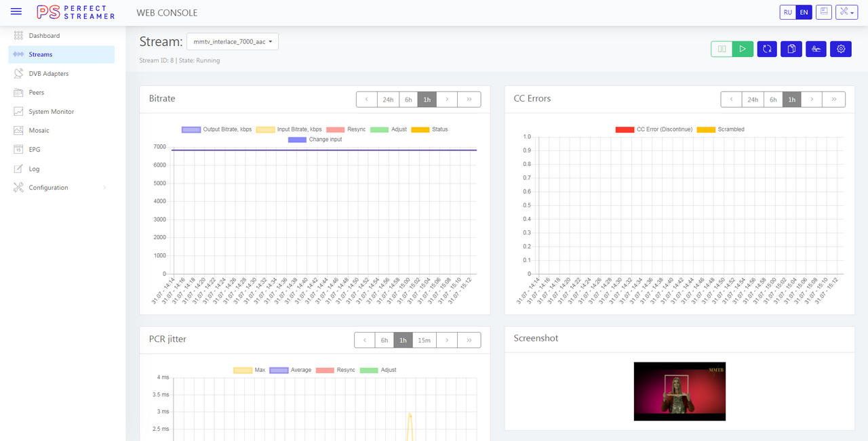Go to System Monitor page
Screen dimensions: 868x441
(x=52, y=112)
